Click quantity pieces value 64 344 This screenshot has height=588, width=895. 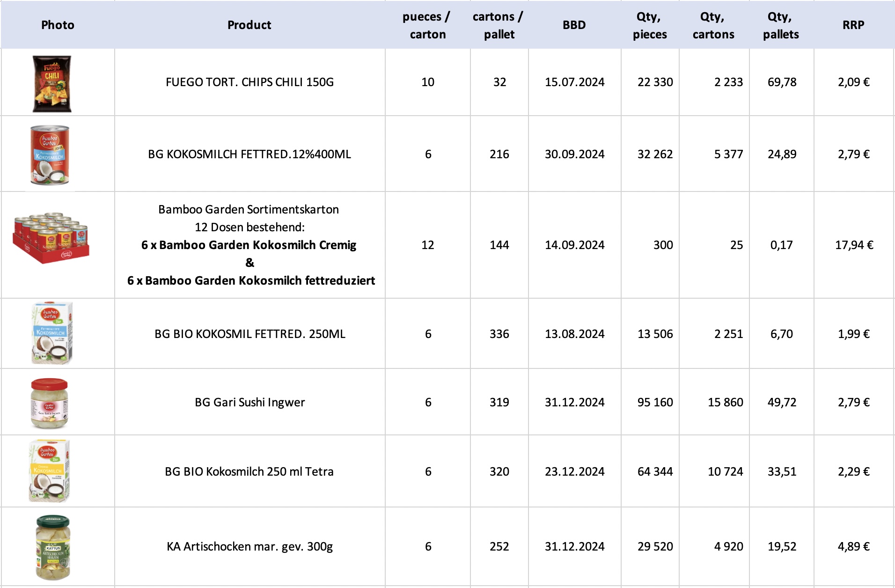pos(655,471)
